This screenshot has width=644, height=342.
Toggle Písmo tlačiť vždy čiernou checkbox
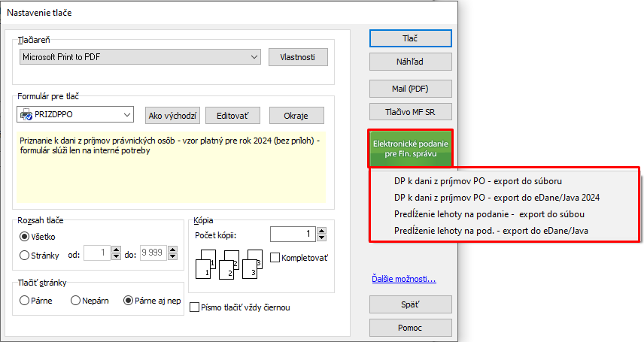[x=196, y=307]
